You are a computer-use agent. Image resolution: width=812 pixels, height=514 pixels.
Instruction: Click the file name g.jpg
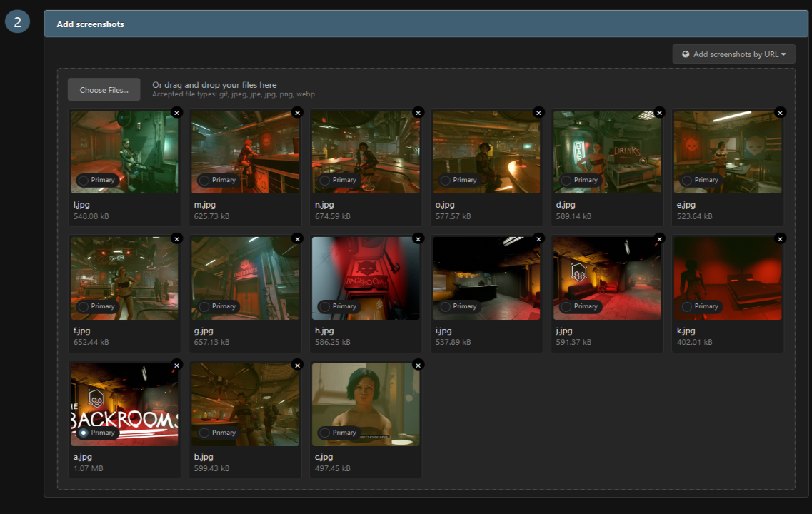tap(204, 331)
